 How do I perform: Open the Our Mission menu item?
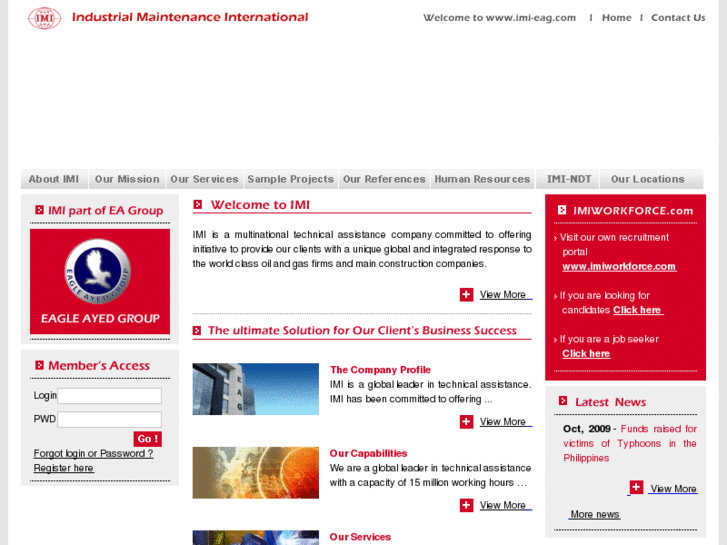(x=127, y=179)
